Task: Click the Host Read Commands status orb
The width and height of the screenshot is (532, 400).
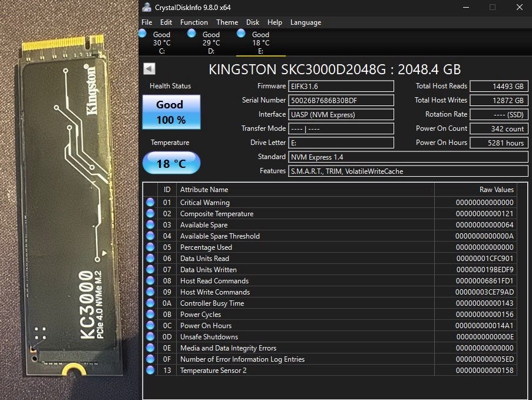Action: tap(150, 280)
